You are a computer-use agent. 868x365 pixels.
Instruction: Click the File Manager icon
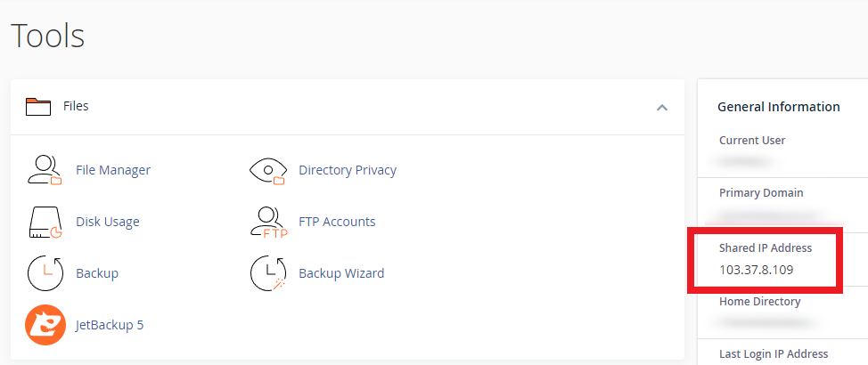tap(45, 170)
